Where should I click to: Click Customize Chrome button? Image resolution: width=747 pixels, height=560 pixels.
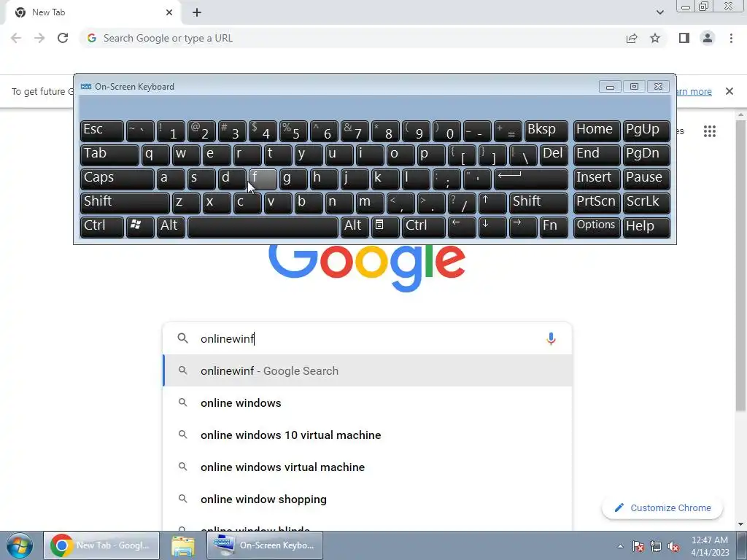[x=662, y=507]
